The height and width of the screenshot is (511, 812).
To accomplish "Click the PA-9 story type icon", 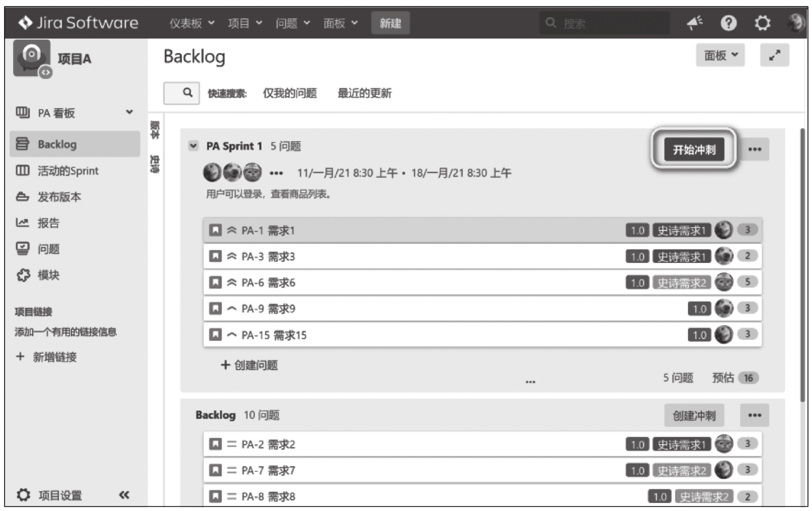I will coord(215,309).
